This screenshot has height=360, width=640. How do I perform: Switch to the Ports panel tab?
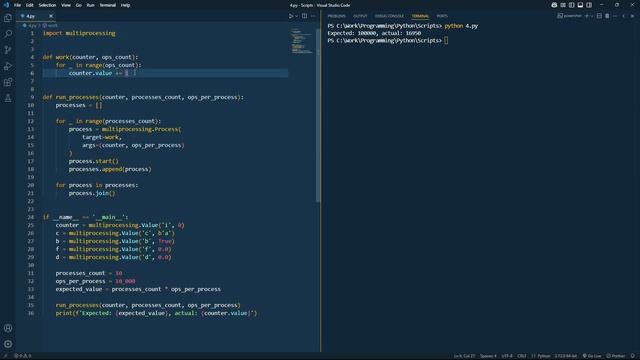(442, 16)
